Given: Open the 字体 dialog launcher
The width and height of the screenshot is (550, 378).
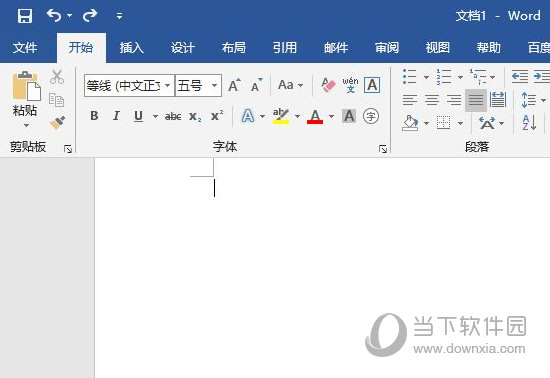Looking at the screenshot, I should (383, 149).
